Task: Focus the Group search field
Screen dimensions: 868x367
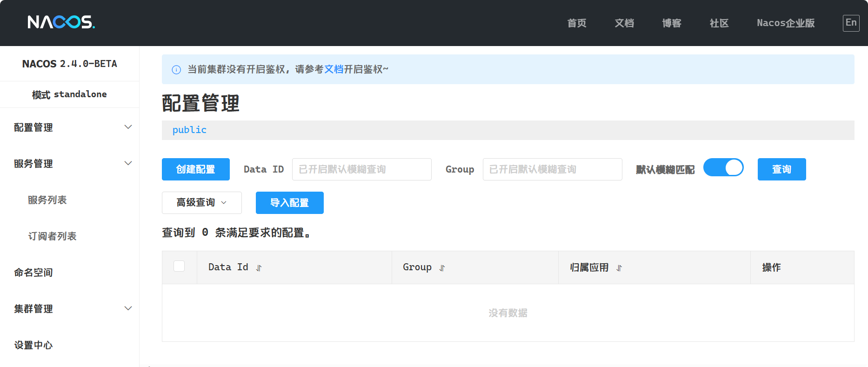Action: click(553, 169)
